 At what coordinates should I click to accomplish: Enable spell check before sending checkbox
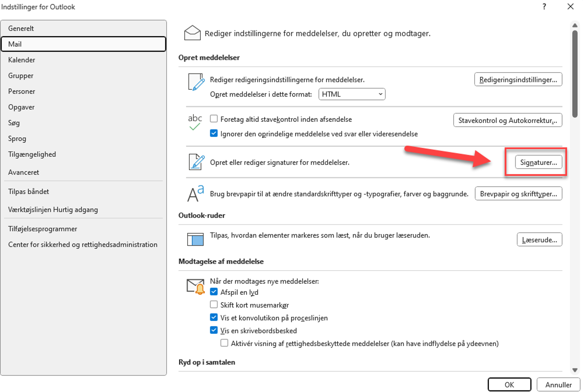214,119
